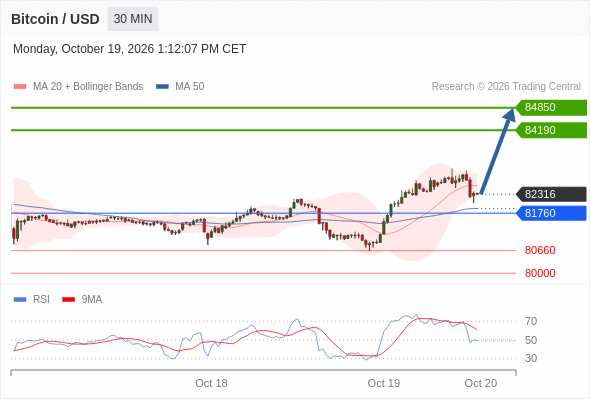Click the 30 MIN timeframe badge
The height and width of the screenshot is (400, 590).
133,19
